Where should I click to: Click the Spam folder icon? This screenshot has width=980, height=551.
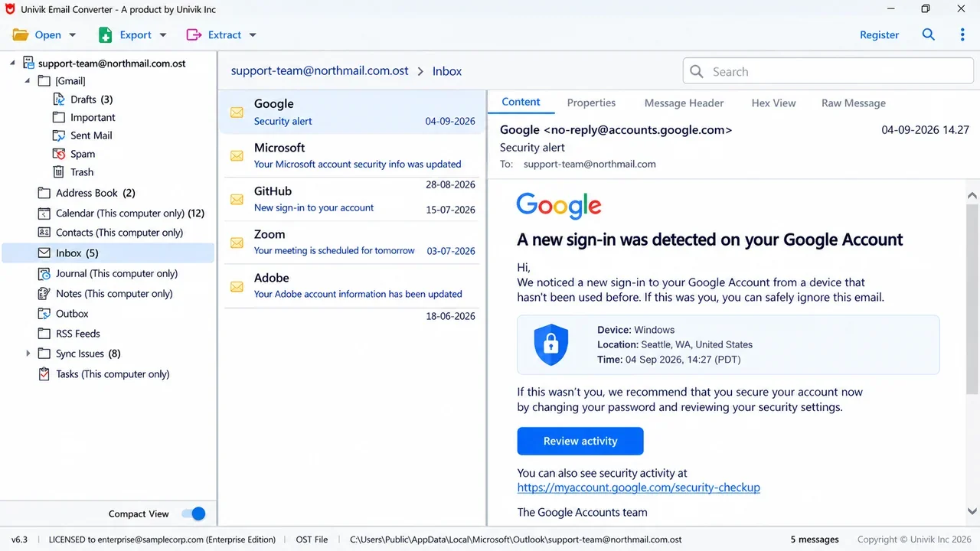[x=59, y=154]
